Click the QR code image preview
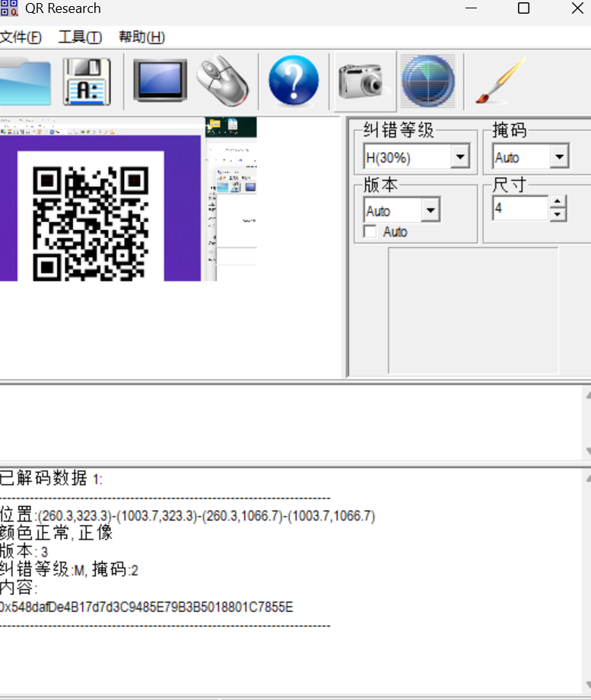The image size is (591, 700). click(x=91, y=223)
